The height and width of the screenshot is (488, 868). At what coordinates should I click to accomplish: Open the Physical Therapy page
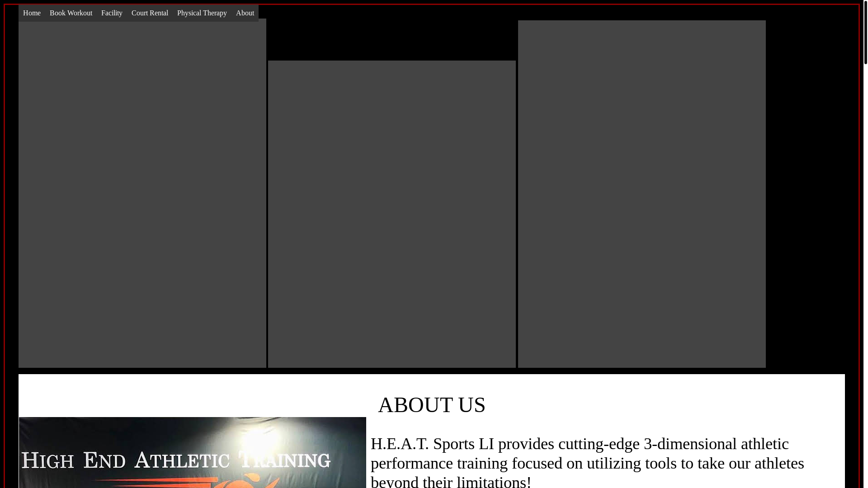click(x=202, y=13)
